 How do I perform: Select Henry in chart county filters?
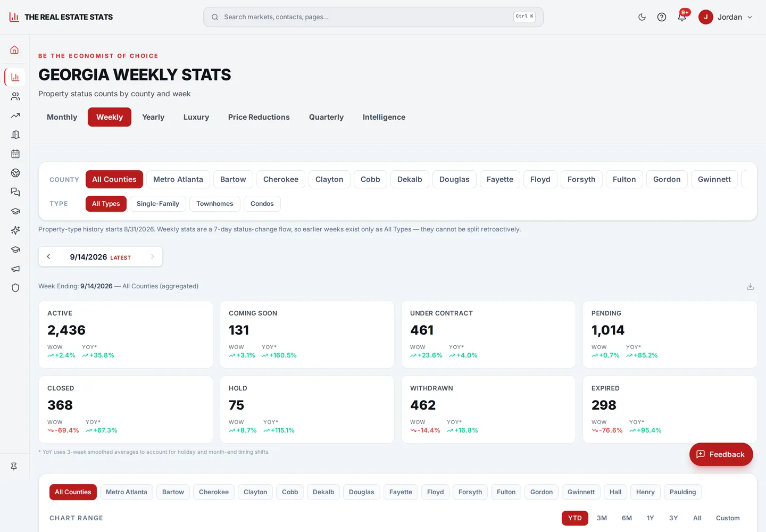coord(646,492)
